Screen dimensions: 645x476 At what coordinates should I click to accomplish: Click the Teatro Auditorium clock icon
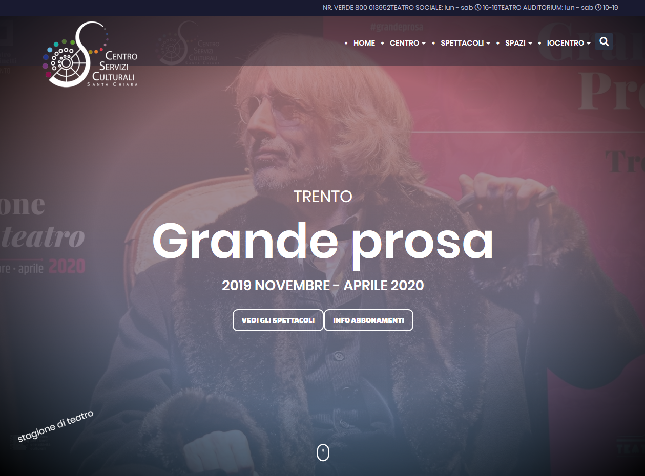click(x=598, y=7)
